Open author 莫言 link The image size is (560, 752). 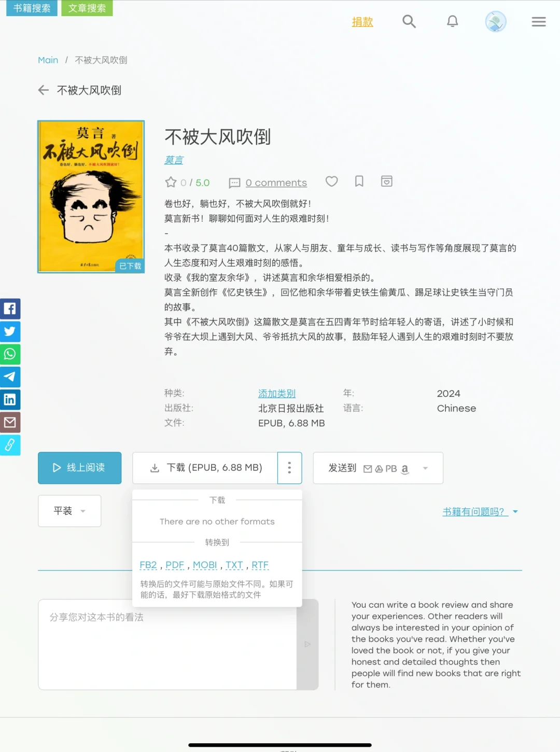point(174,160)
